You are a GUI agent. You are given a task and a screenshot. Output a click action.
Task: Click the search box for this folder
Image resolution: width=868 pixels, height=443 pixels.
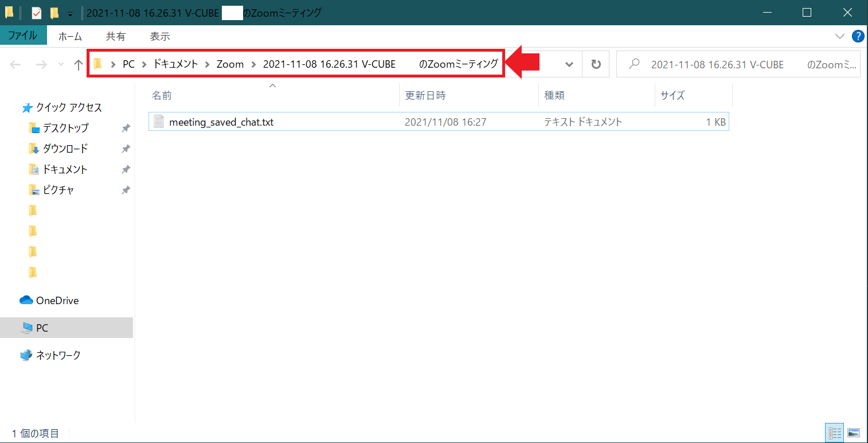[738, 64]
